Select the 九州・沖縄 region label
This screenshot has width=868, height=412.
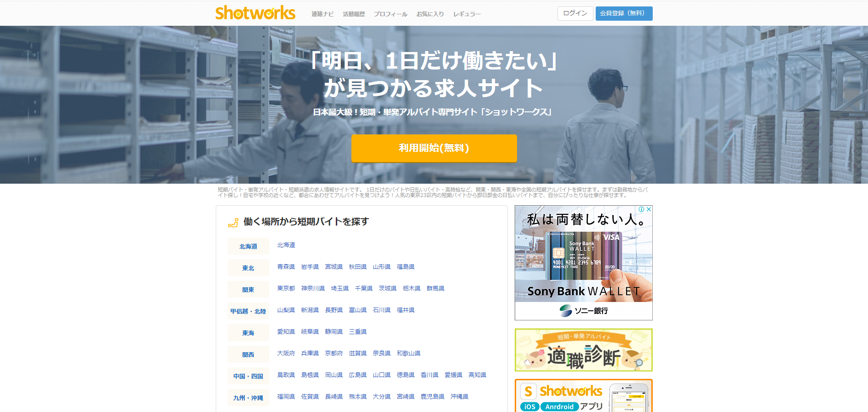248,398
